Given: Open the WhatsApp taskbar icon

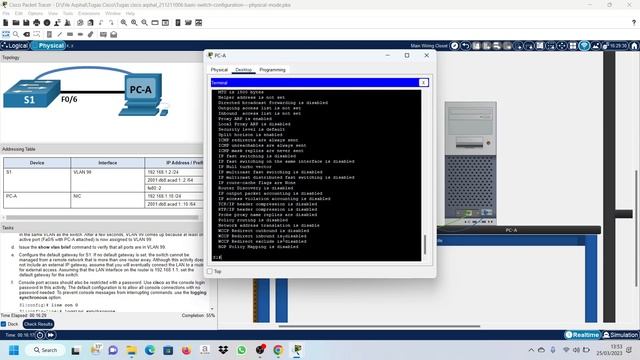Looking at the screenshot, I should click(x=242, y=350).
